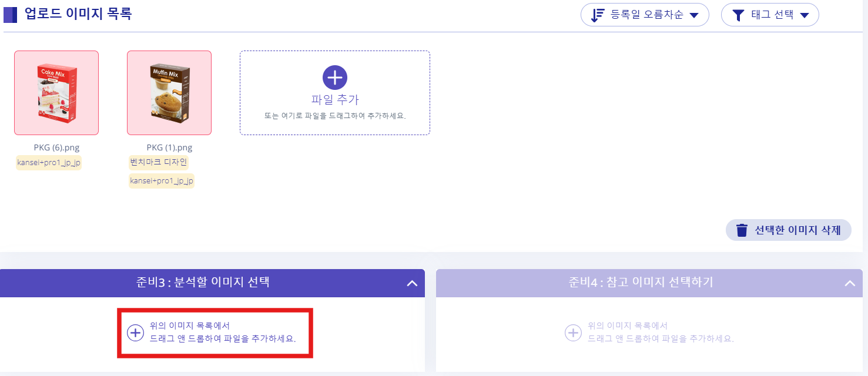Select the Muffin Mix image thumbnail
Image resolution: width=868 pixels, height=376 pixels.
pyautogui.click(x=169, y=93)
